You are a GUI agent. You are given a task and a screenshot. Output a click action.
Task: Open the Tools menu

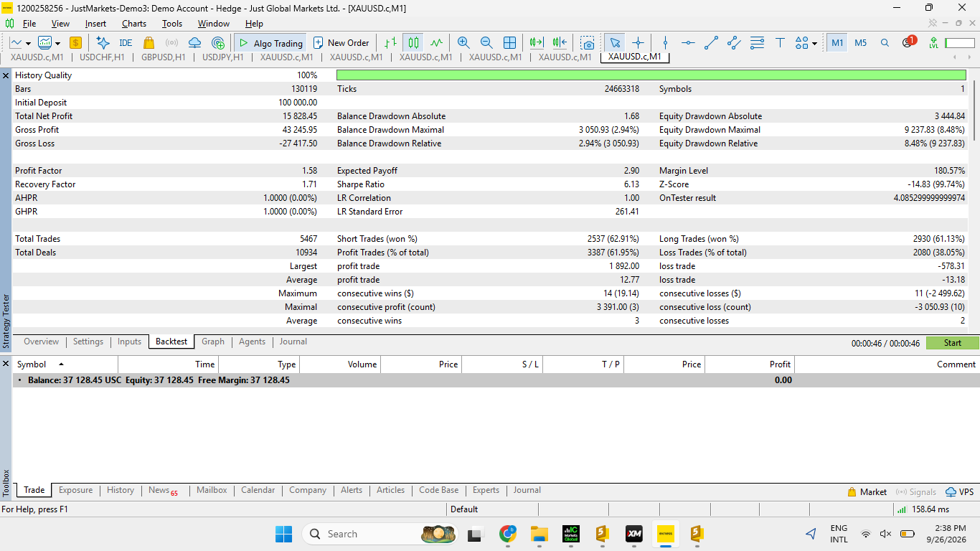point(172,24)
